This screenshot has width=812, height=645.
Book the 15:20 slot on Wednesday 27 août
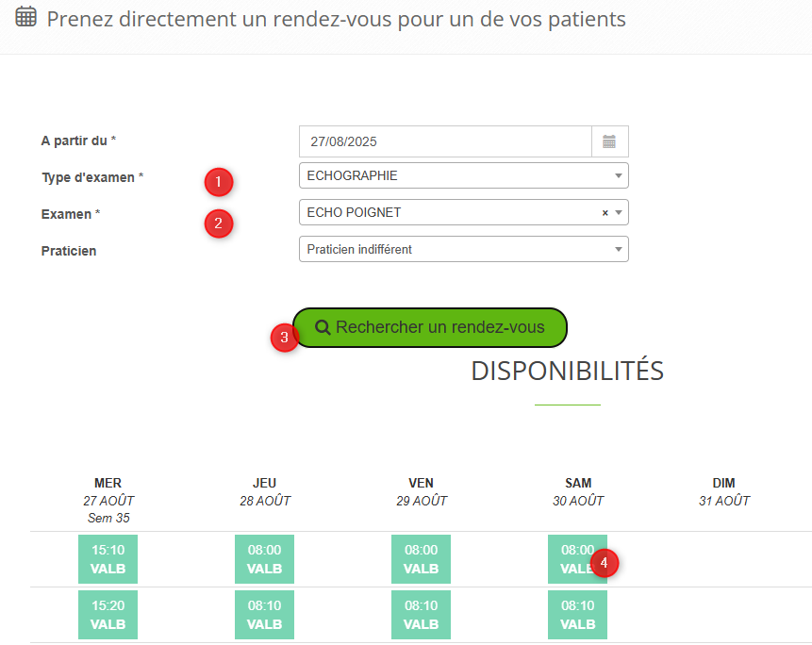108,615
